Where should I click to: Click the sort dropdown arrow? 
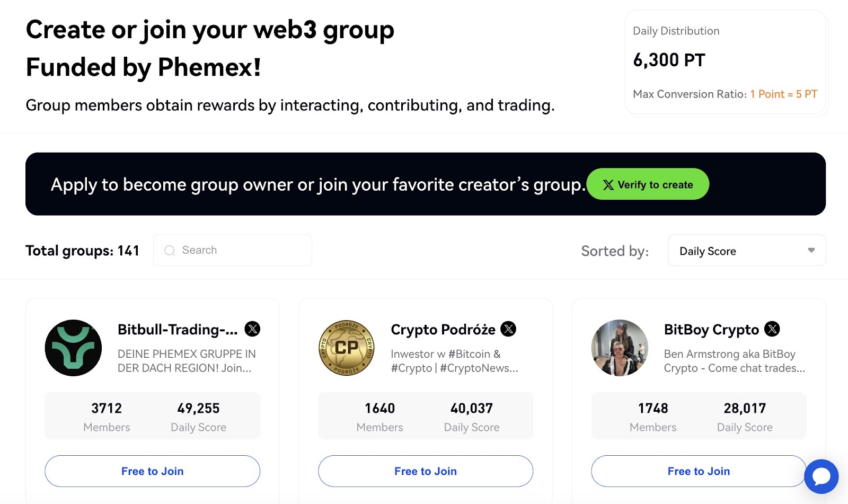coord(811,250)
